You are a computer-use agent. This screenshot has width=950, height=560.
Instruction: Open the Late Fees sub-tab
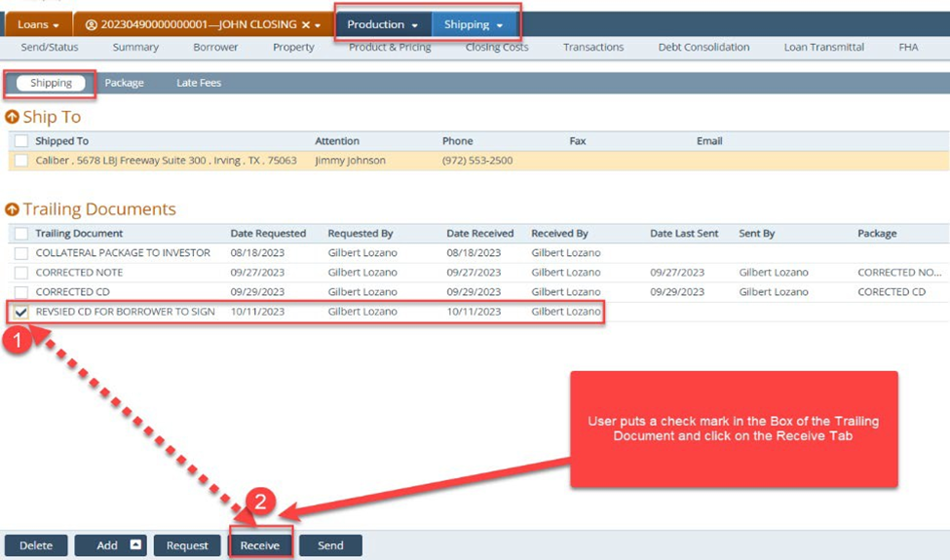pos(199,83)
